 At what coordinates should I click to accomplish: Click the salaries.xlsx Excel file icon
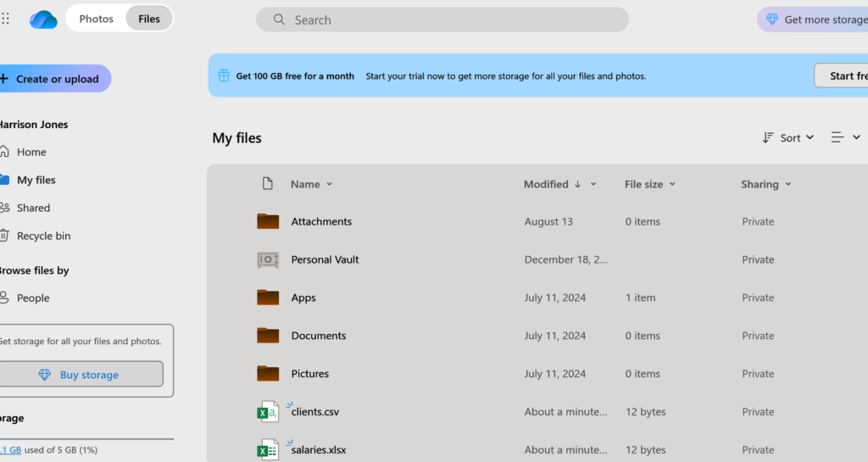[x=268, y=450]
